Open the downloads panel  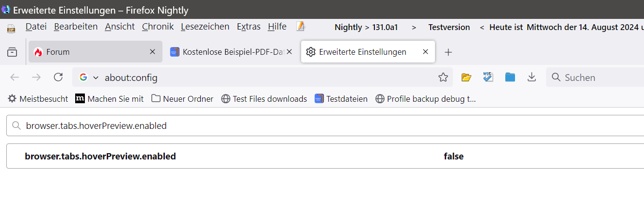[531, 78]
